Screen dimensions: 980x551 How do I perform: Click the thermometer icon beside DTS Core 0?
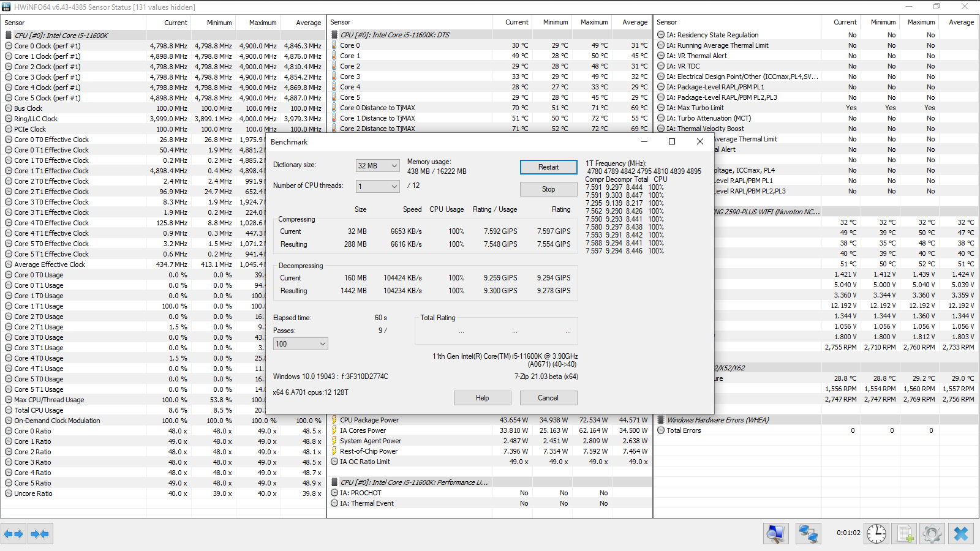click(334, 45)
